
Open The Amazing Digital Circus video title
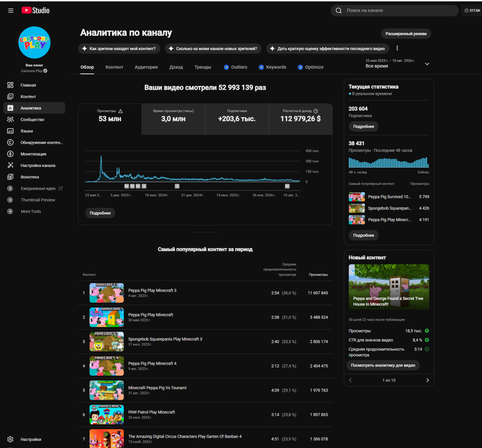(185, 436)
